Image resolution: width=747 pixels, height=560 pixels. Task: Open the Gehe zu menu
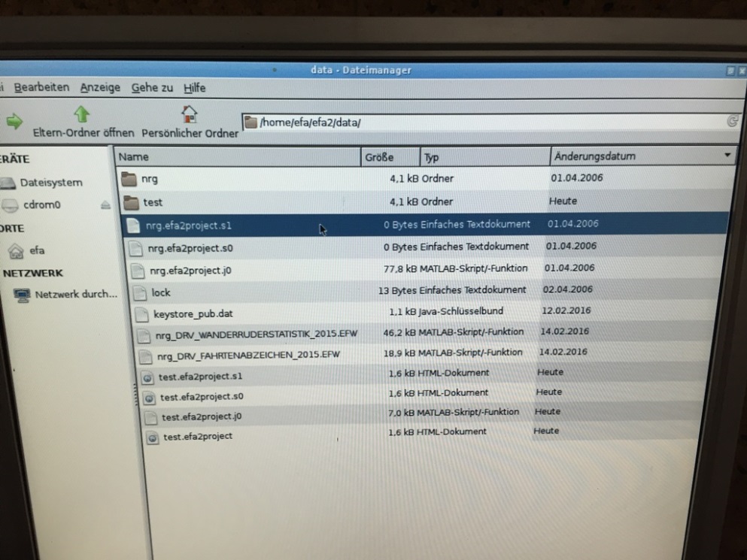(x=151, y=87)
